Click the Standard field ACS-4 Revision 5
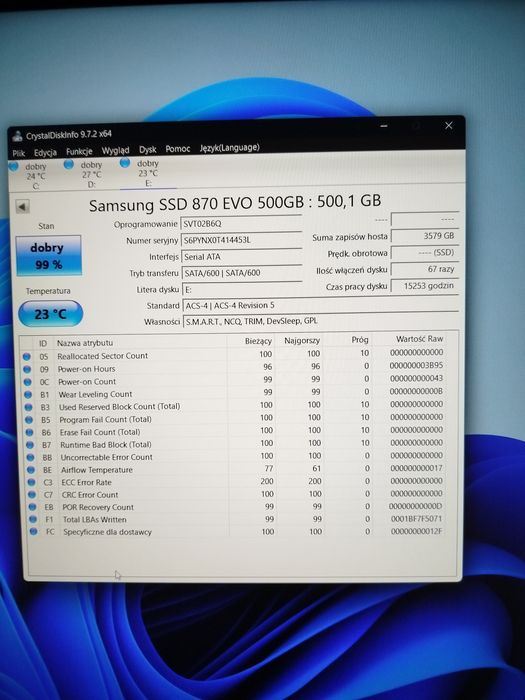 [x=321, y=305]
